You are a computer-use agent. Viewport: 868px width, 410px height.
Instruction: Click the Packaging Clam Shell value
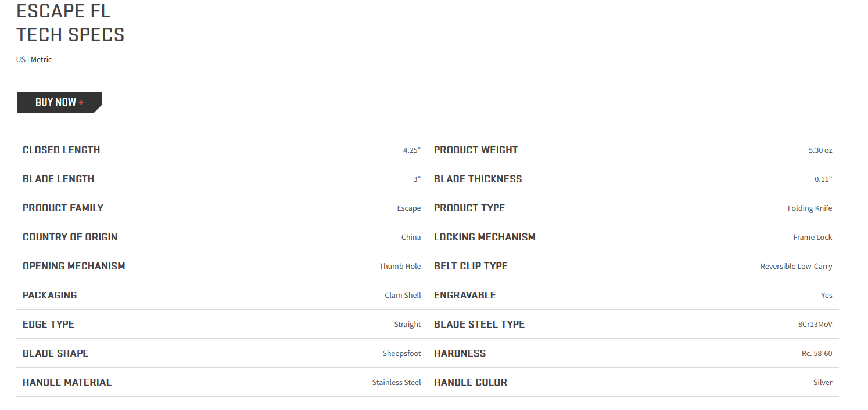(403, 296)
